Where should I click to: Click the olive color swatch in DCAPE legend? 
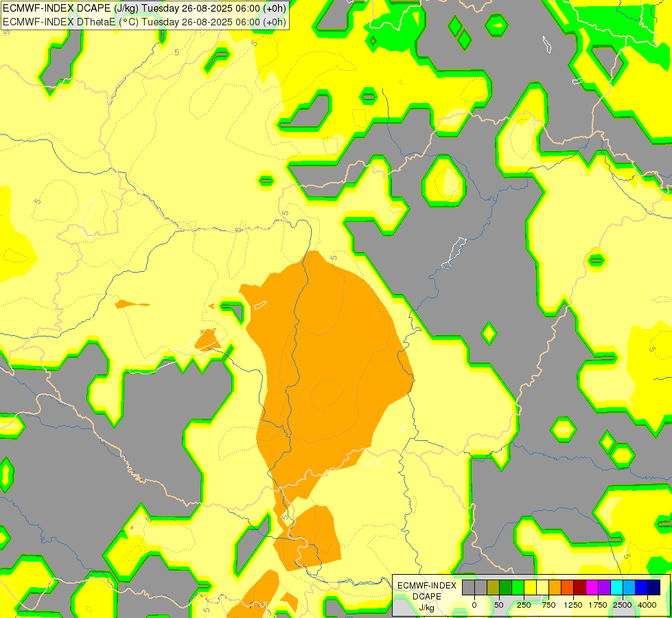tap(494, 587)
